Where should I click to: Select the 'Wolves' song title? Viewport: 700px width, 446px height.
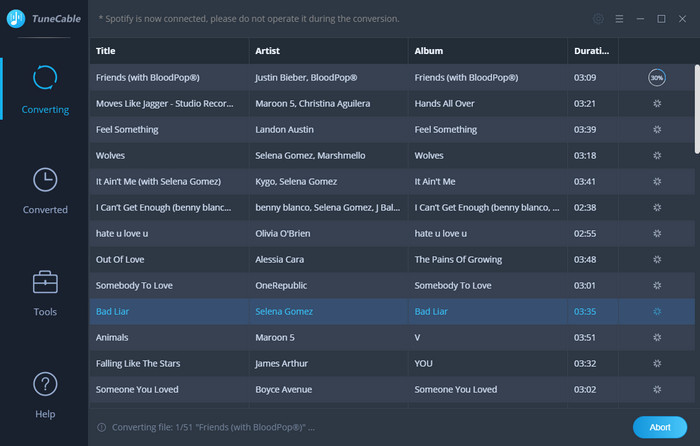110,155
